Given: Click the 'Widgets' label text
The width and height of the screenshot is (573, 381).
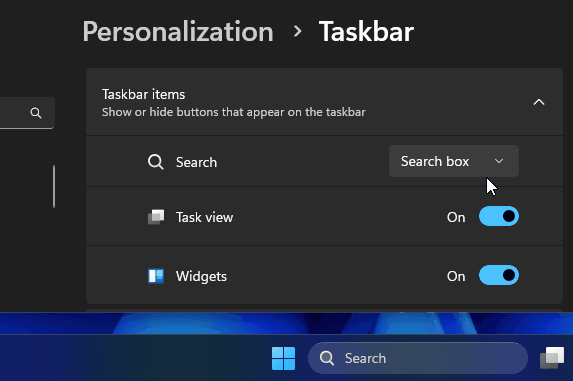Looking at the screenshot, I should pyautogui.click(x=201, y=276).
